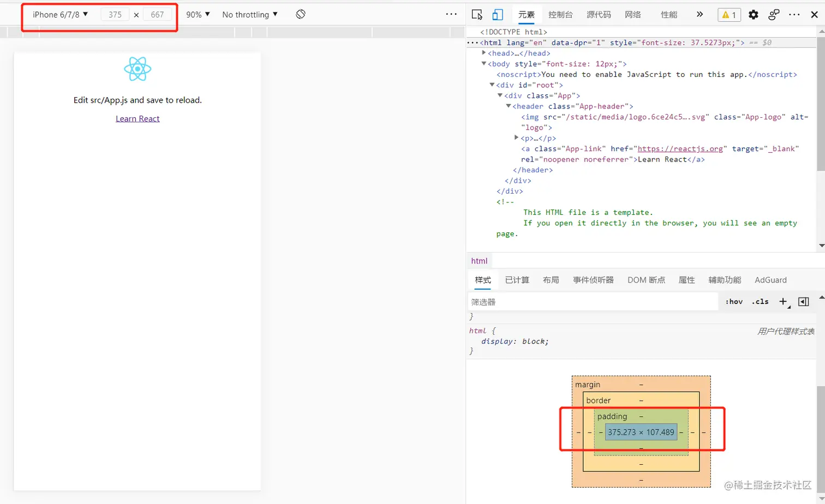Viewport: 825px width, 504px height.
Task: Toggle the .cls class editor button
Action: (x=760, y=302)
